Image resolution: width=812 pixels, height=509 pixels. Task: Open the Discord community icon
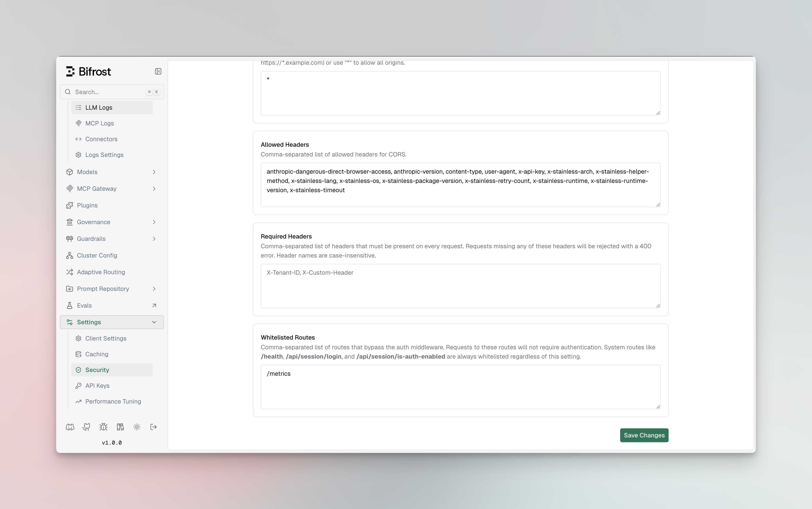(x=70, y=426)
